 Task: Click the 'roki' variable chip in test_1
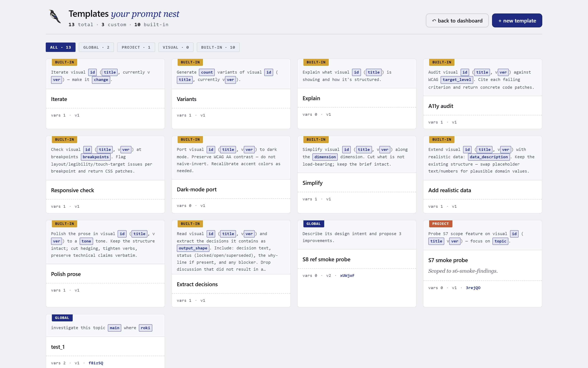click(145, 328)
